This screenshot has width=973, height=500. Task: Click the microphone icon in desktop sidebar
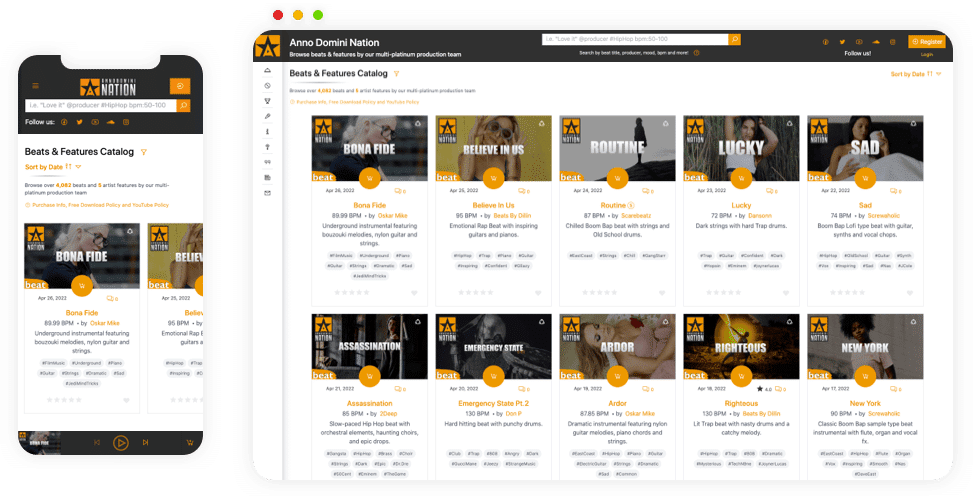pyautogui.click(x=267, y=116)
